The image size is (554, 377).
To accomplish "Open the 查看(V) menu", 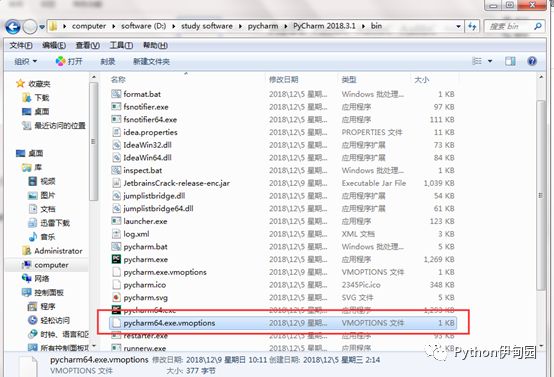I will [x=88, y=46].
